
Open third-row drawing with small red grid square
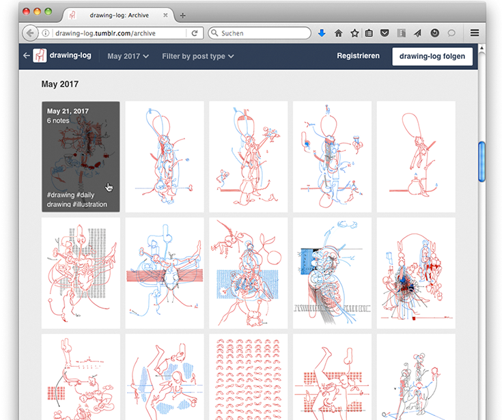tap(81, 377)
